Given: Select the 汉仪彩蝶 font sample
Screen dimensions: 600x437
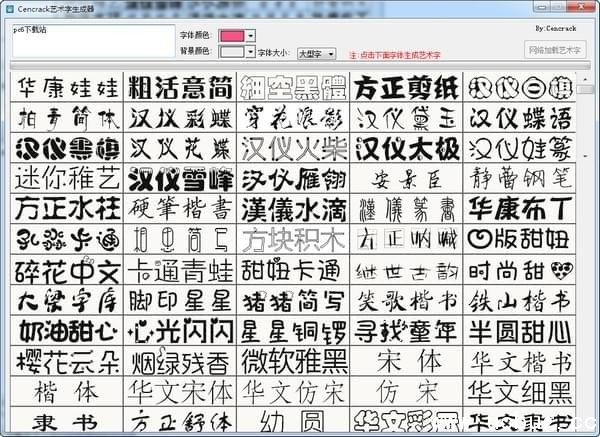Looking at the screenshot, I should [180, 117].
